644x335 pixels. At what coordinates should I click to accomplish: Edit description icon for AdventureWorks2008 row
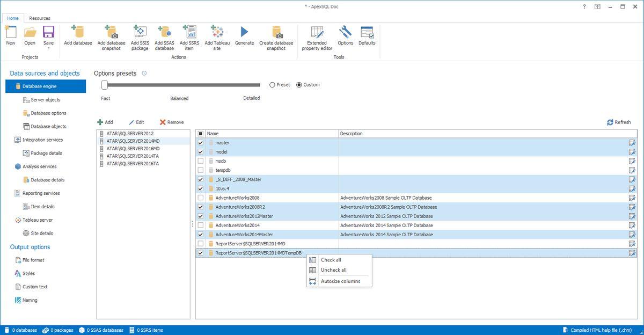coord(632,198)
